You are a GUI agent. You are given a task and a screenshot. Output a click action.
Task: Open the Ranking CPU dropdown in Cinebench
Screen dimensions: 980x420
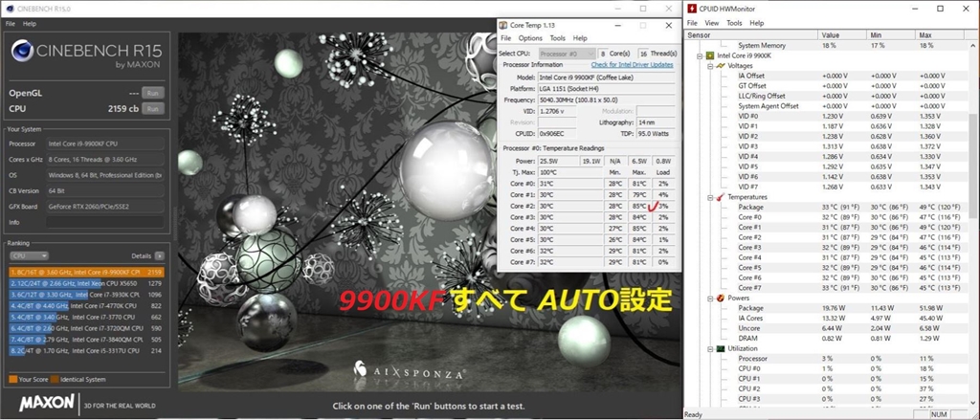point(28,256)
